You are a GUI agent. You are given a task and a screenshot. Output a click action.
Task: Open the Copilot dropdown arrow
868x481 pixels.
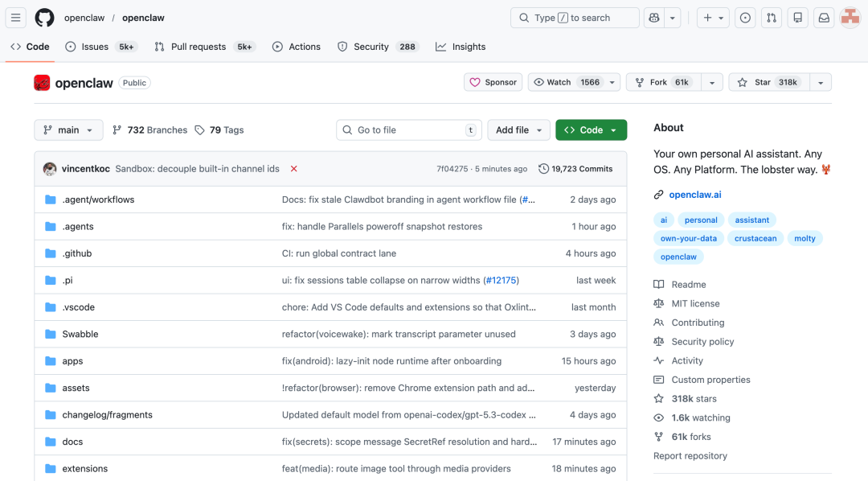point(672,18)
